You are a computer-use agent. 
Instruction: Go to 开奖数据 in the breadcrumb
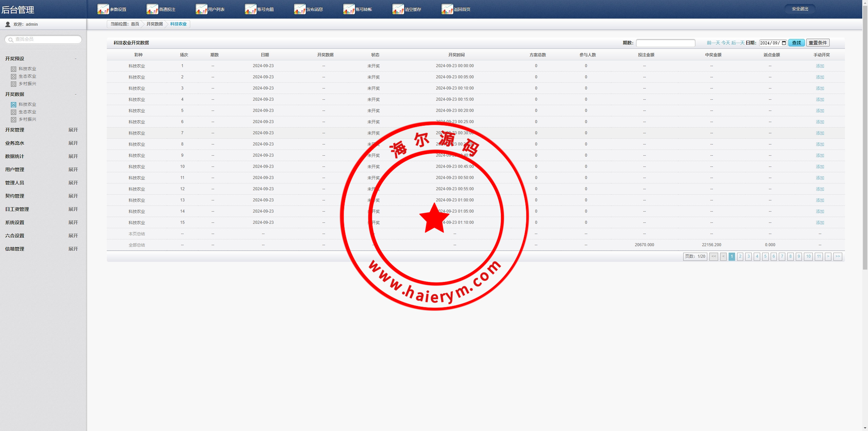click(x=155, y=24)
